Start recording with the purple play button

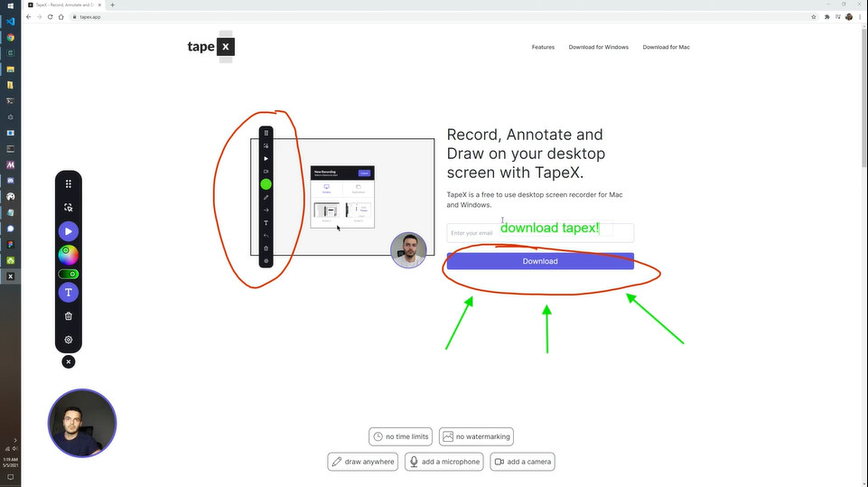[x=68, y=231]
